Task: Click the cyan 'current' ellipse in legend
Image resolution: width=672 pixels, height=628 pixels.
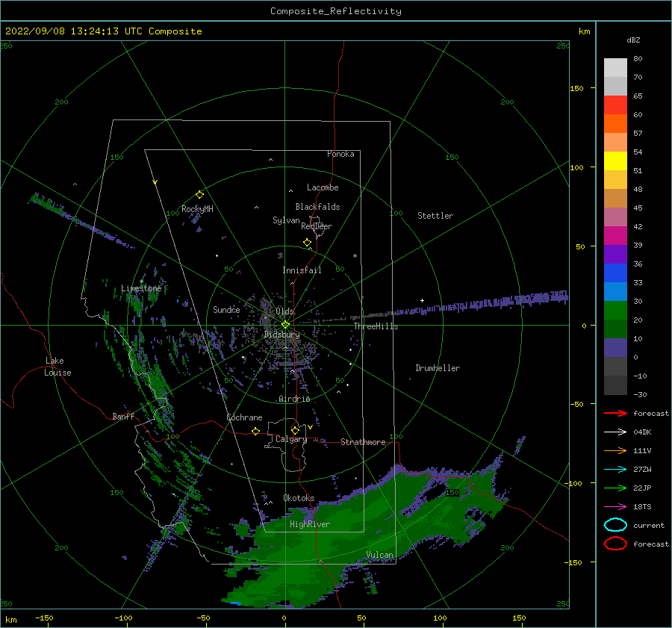Action: click(x=615, y=525)
